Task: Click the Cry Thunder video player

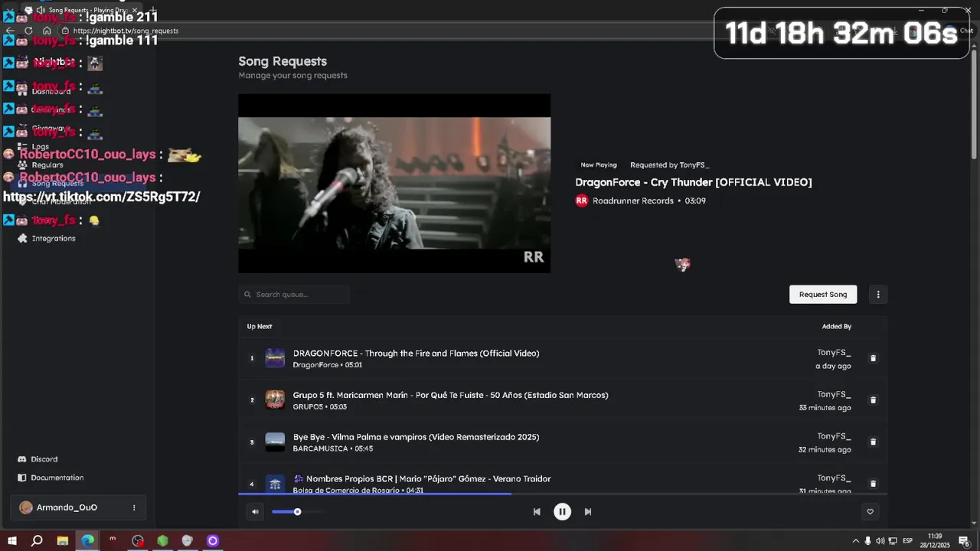Action: (394, 184)
